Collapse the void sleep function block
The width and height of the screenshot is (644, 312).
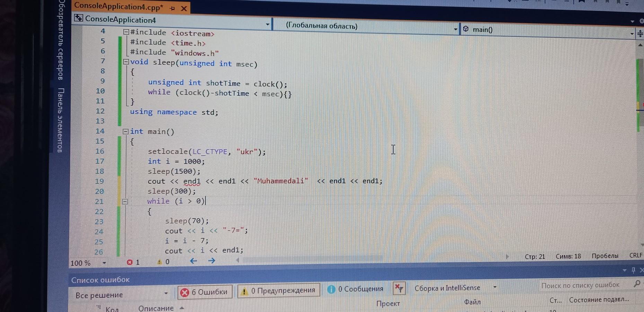coord(126,62)
